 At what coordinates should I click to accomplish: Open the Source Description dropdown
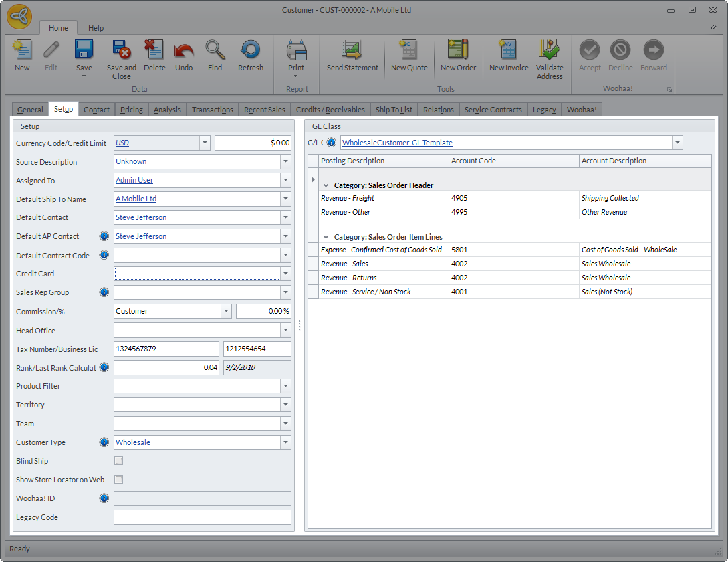pyautogui.click(x=286, y=162)
